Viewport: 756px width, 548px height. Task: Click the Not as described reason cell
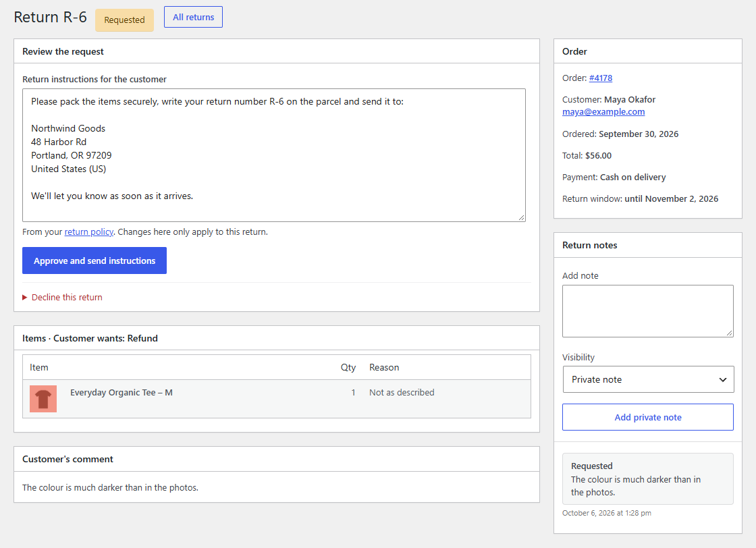[x=402, y=392]
